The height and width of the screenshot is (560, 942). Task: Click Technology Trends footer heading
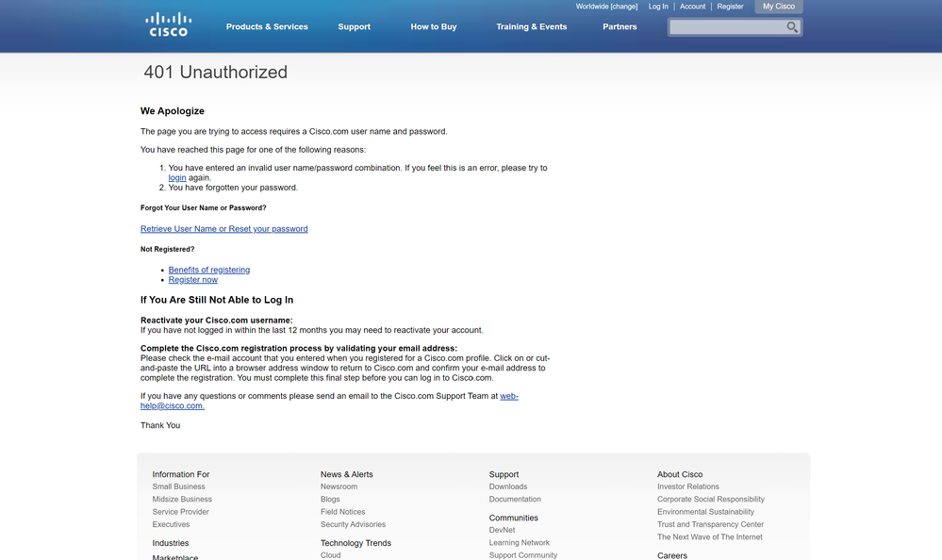[x=355, y=543]
